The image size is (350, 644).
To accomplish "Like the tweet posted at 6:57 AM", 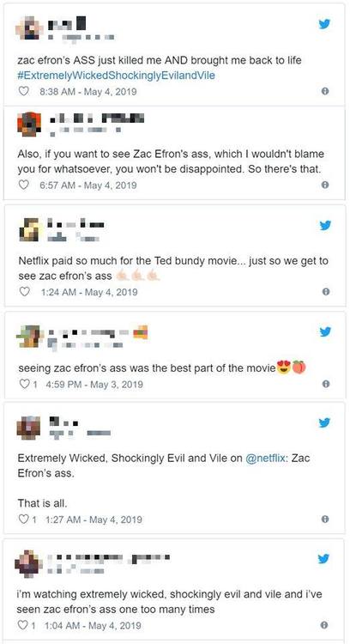I will coord(24,185).
